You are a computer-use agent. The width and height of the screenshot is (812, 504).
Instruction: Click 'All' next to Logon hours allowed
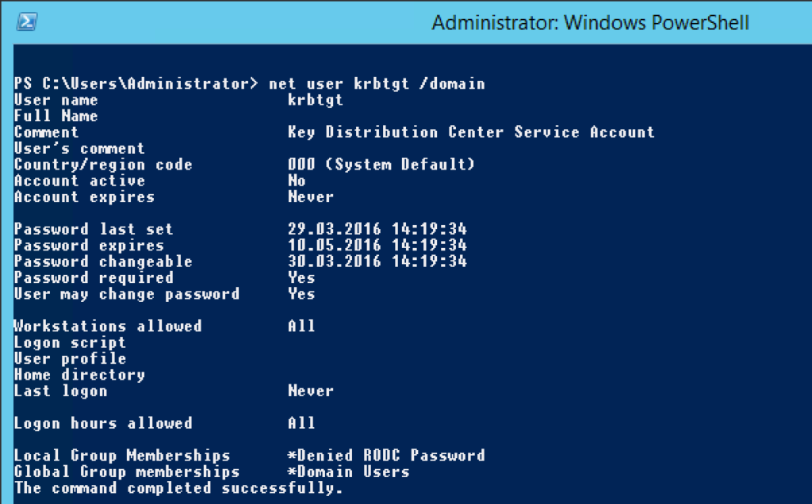301,423
